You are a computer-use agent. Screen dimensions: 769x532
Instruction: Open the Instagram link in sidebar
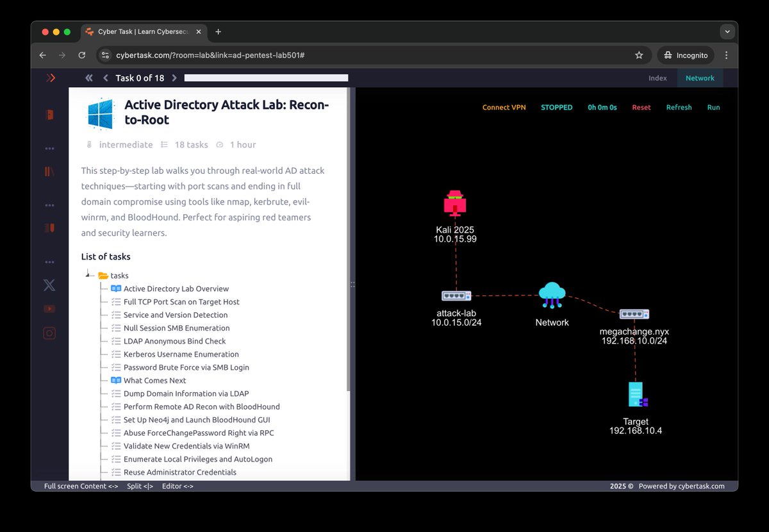click(x=49, y=333)
